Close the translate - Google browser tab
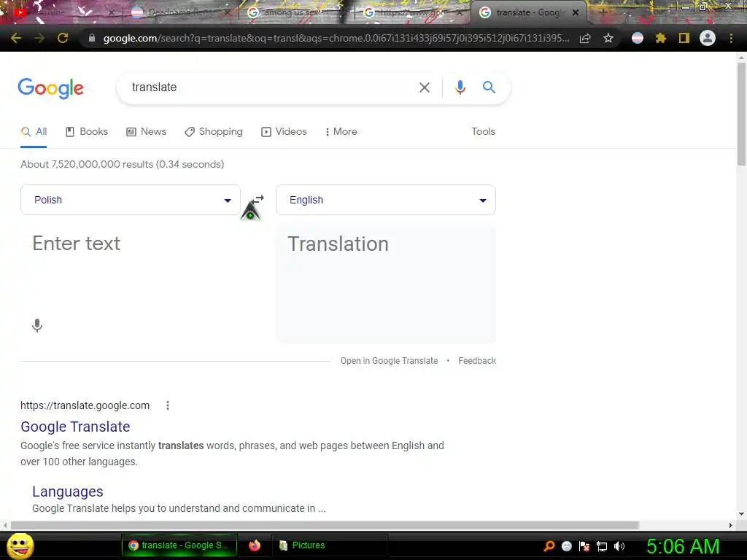The width and height of the screenshot is (747, 560). click(576, 12)
